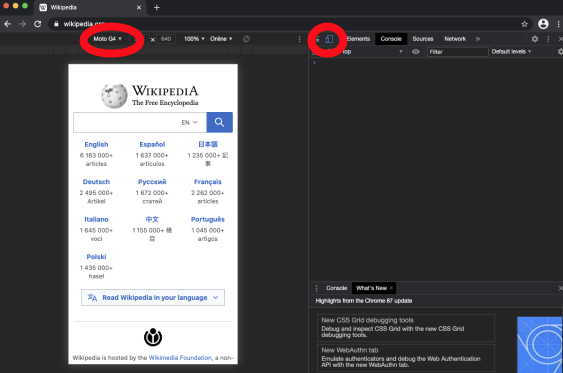Open the New WebAuthn tab card
Viewport: 563px width, 373px height.
tap(406, 358)
